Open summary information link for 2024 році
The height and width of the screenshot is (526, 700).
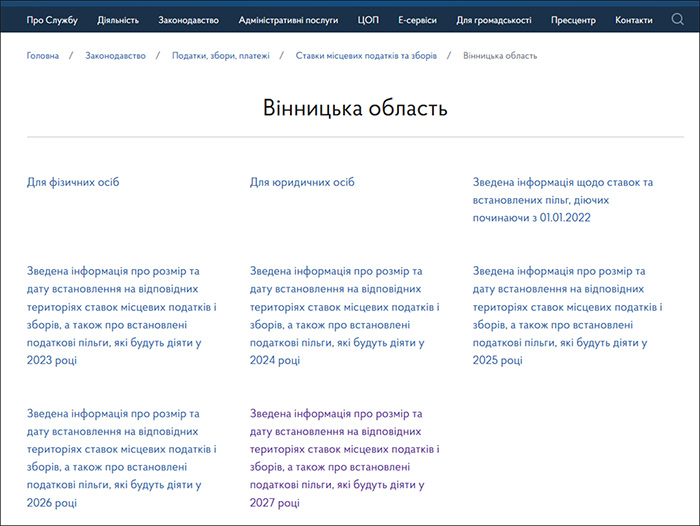[344, 316]
